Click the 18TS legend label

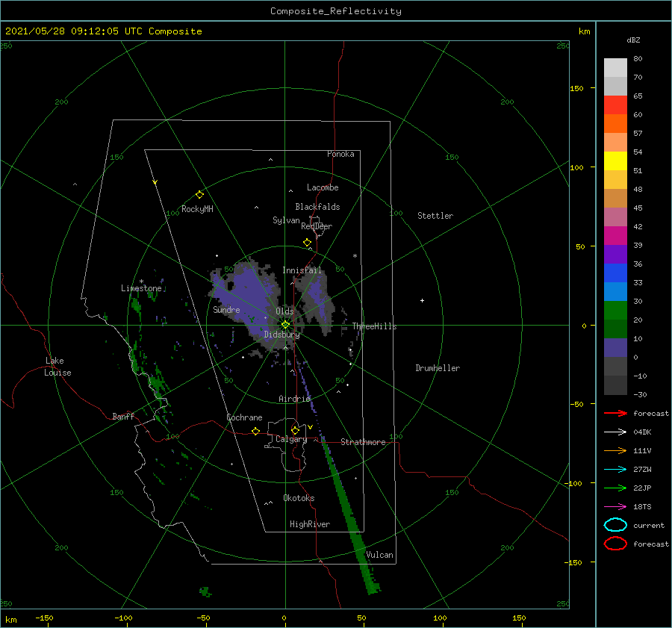(x=642, y=507)
